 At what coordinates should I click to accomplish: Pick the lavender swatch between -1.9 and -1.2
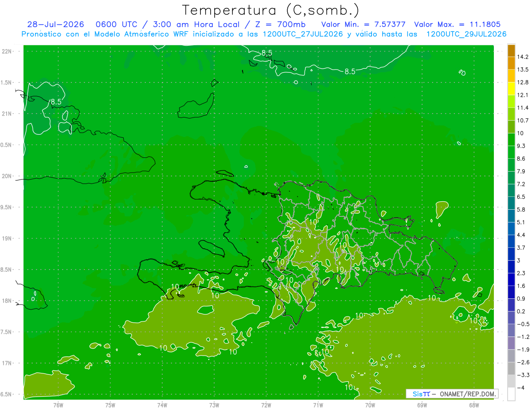[511, 343]
